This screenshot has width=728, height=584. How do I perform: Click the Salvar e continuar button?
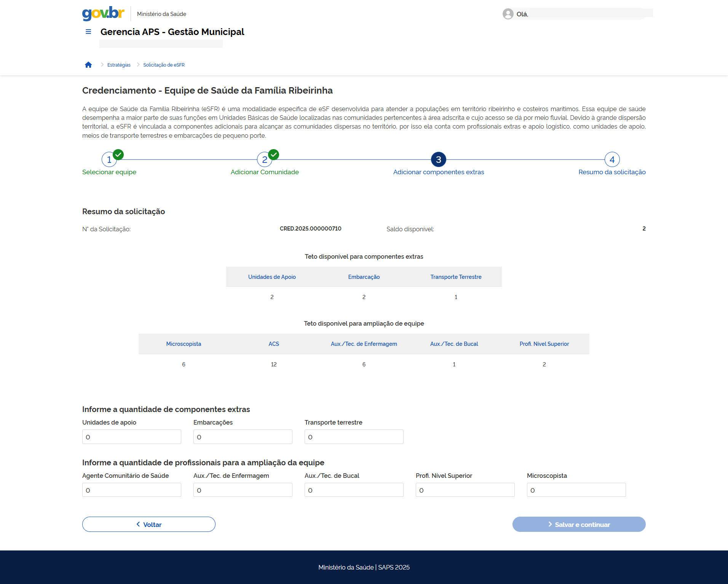579,524
